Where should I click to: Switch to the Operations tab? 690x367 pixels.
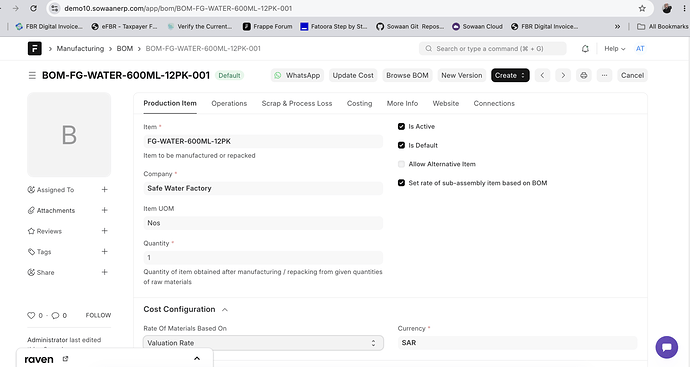click(229, 103)
